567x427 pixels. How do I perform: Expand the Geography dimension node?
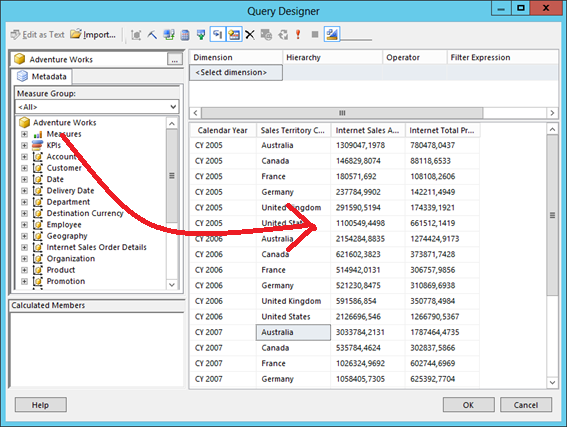[x=24, y=236]
